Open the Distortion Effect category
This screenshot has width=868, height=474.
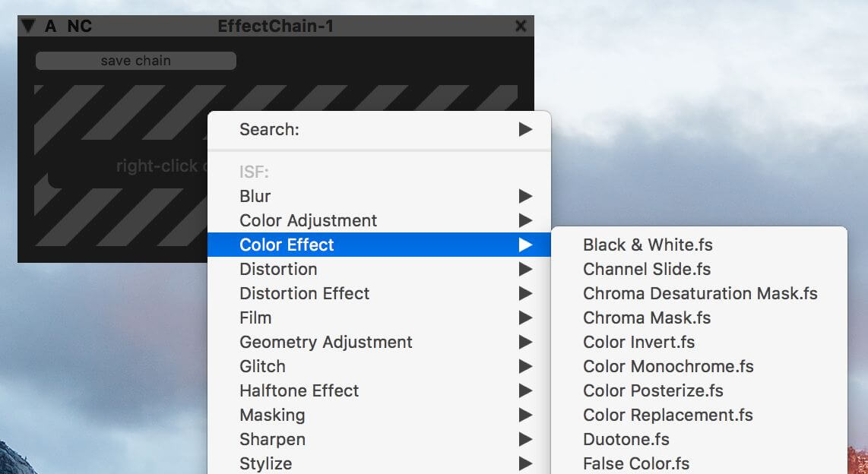pos(379,293)
